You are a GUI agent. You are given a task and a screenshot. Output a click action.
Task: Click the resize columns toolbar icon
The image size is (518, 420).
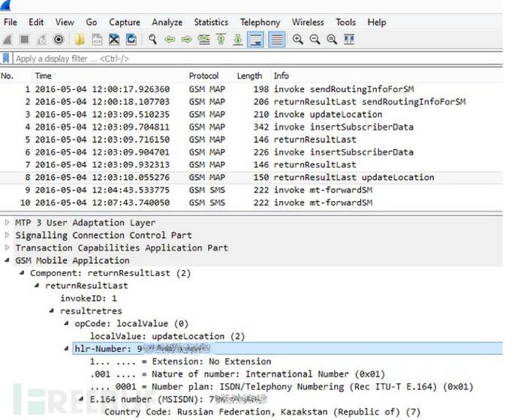tap(349, 40)
